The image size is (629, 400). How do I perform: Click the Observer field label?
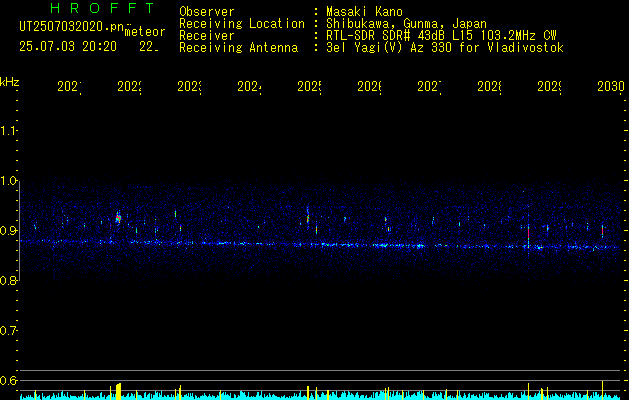[207, 12]
